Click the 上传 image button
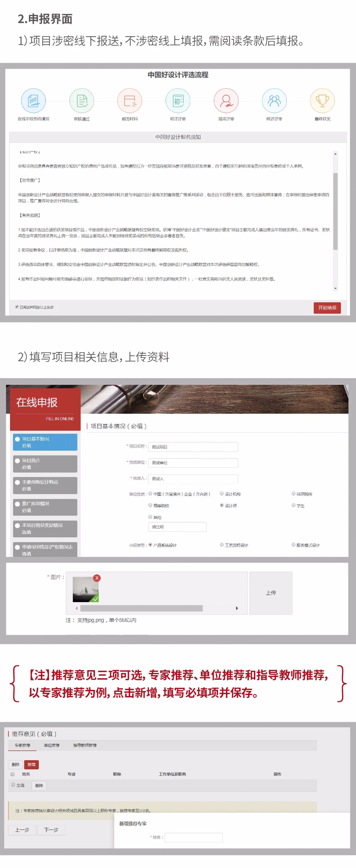 point(271,593)
